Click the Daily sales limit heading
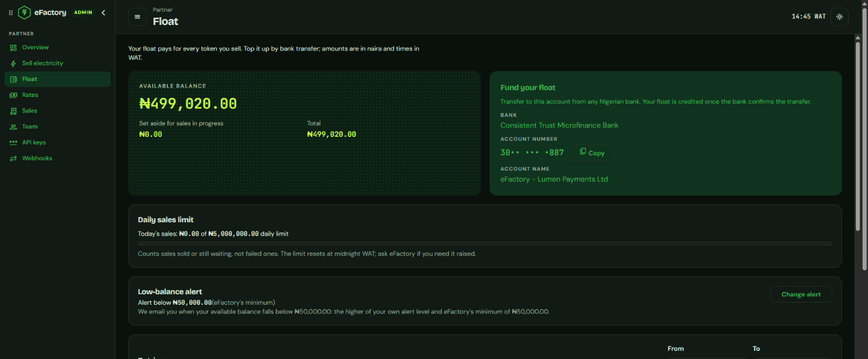 (x=166, y=219)
